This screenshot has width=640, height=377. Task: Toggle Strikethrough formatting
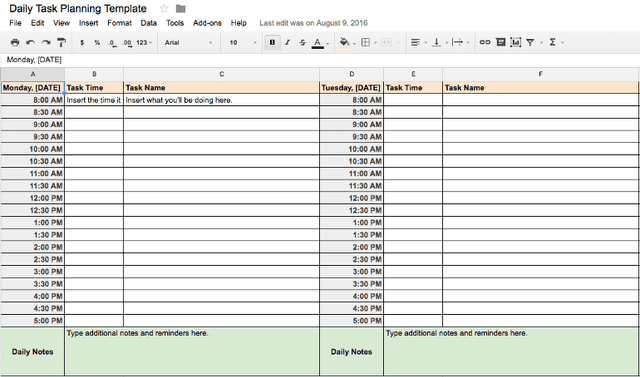pyautogui.click(x=302, y=42)
